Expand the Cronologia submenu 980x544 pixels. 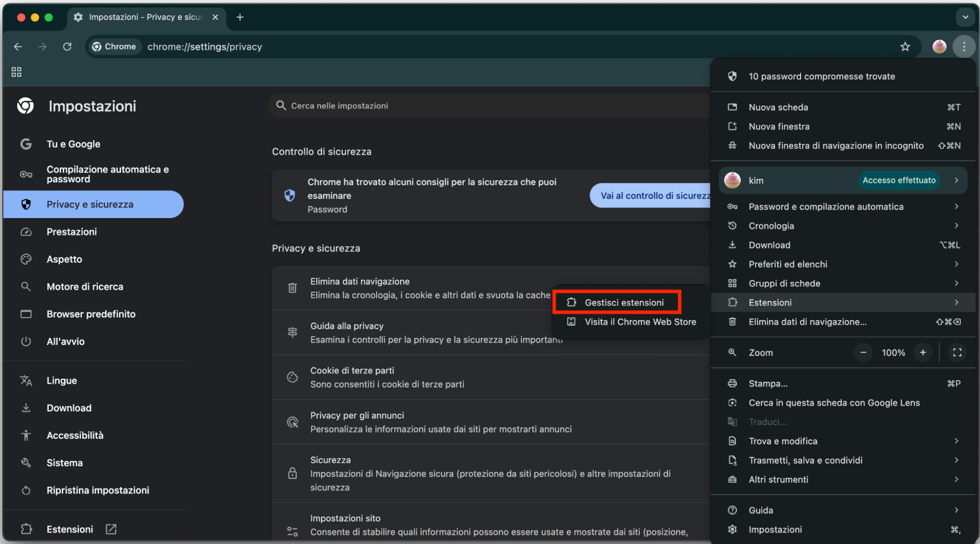click(843, 226)
